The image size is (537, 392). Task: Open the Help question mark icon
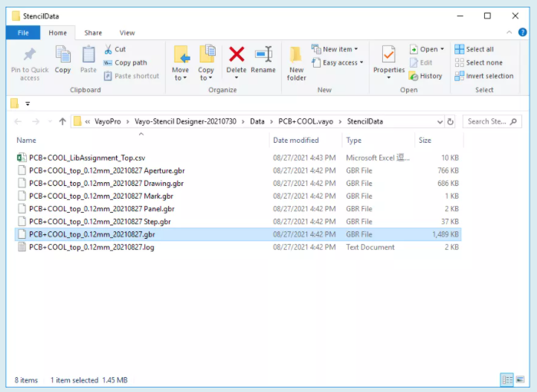(522, 33)
